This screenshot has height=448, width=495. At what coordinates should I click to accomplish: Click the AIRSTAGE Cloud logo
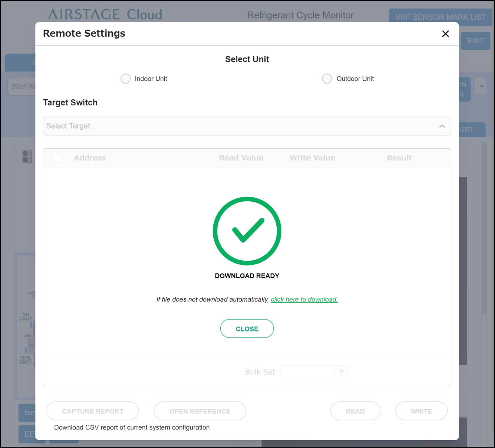pos(105,15)
